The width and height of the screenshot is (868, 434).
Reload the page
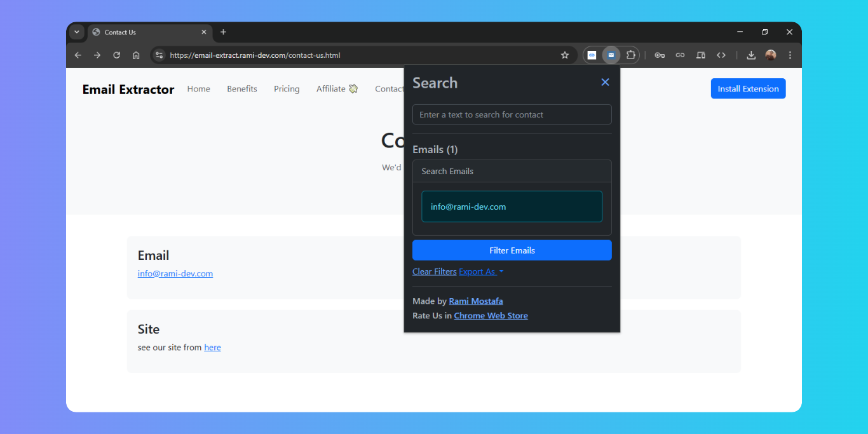point(117,55)
